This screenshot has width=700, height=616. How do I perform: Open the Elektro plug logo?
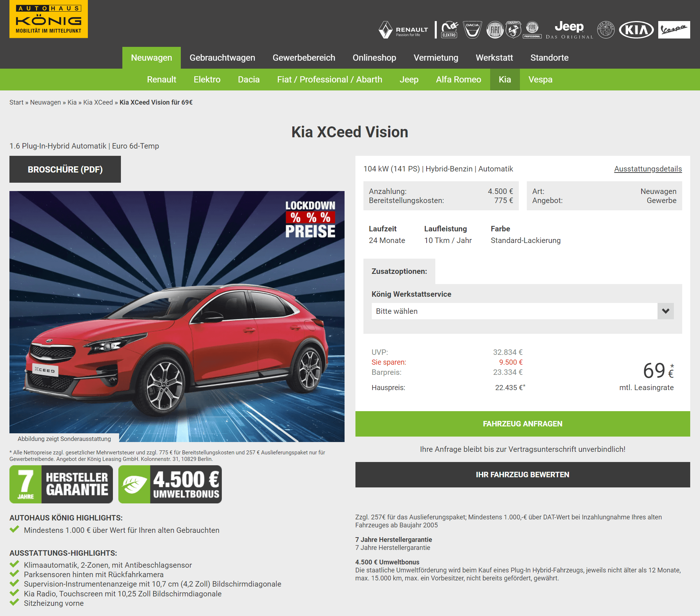point(449,30)
